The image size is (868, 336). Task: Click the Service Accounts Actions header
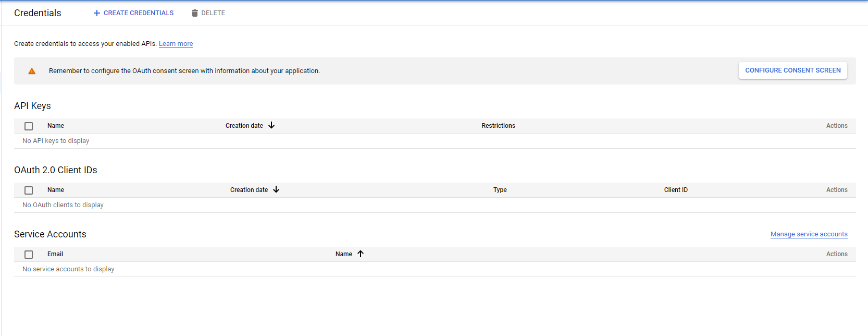click(837, 254)
